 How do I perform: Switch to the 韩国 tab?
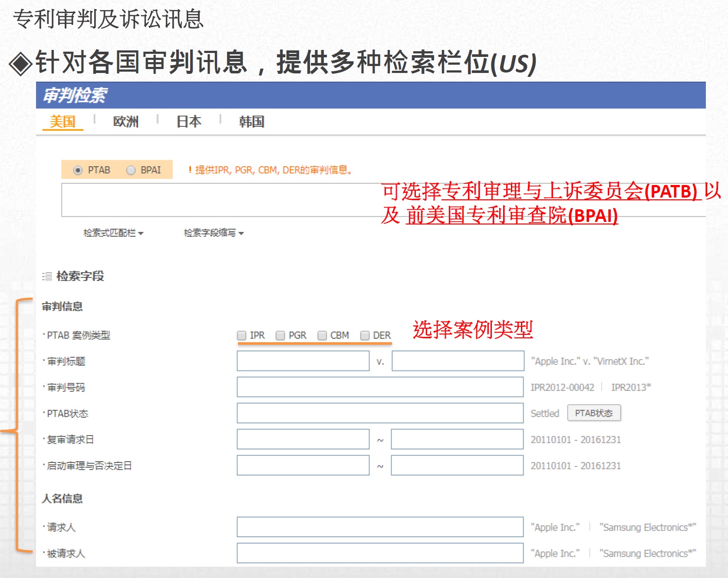tap(252, 122)
